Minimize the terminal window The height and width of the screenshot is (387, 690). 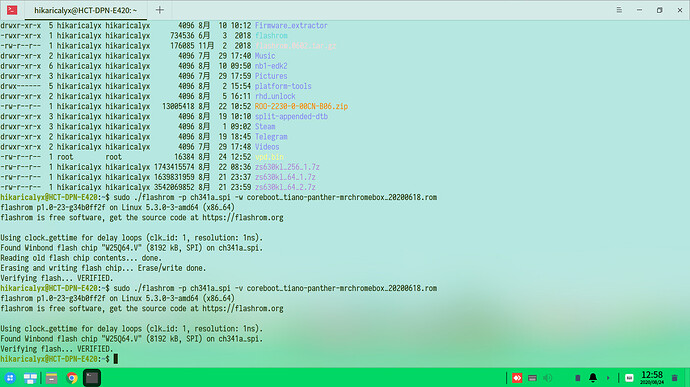(639, 10)
